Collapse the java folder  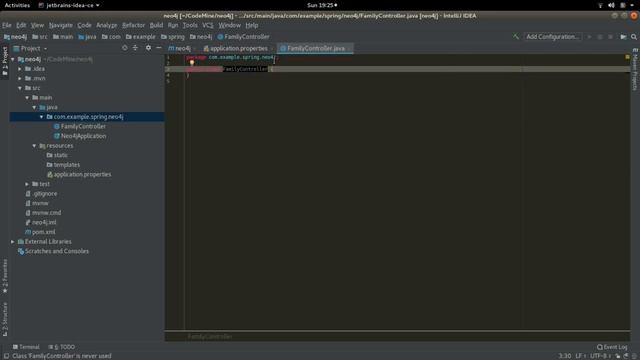(34, 107)
